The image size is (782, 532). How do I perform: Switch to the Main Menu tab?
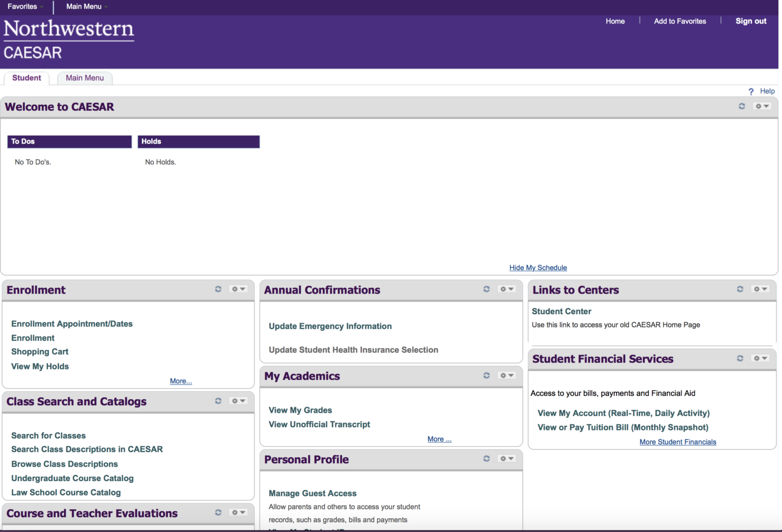[85, 78]
